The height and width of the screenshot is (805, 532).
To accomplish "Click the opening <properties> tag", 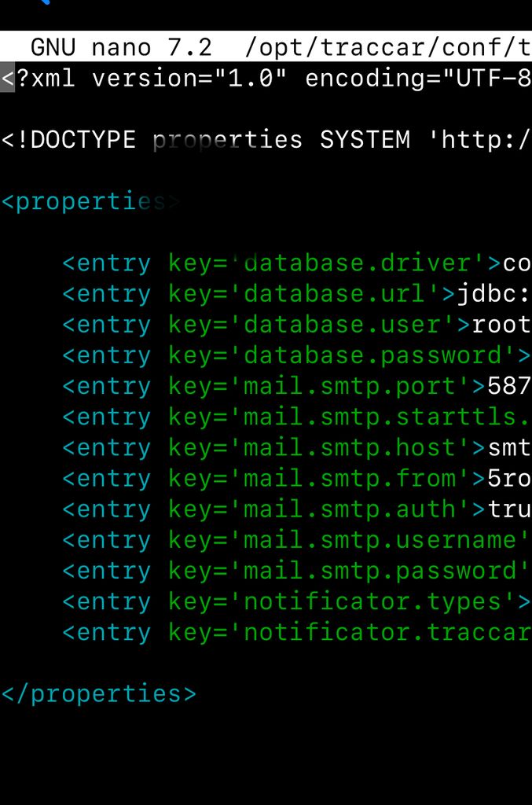I will coord(90,202).
